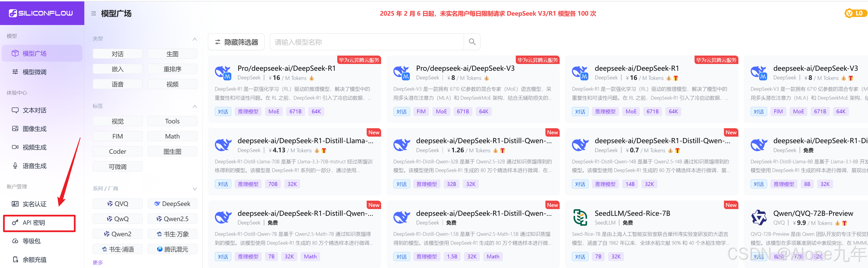Toggle the Coder tag filter
The width and height of the screenshot is (868, 268).
point(117,152)
